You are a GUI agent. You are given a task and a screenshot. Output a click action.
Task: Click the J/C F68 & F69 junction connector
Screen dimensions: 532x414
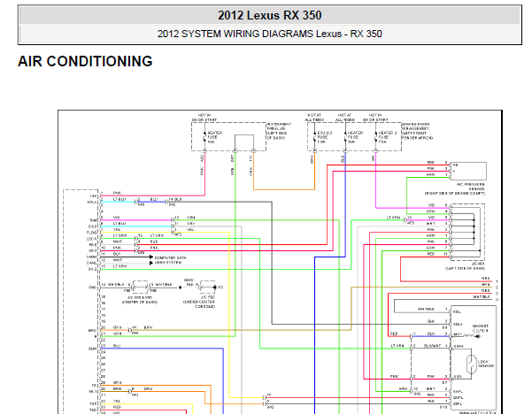pyautogui.click(x=140, y=287)
